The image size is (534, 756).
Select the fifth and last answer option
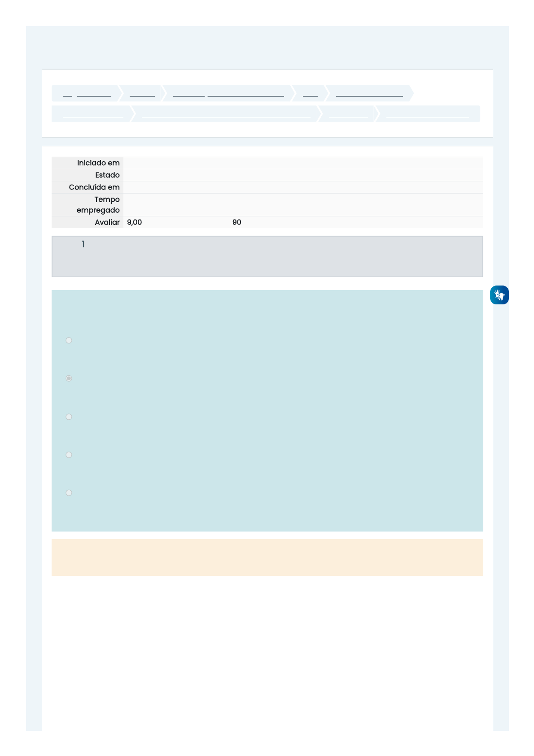point(69,493)
